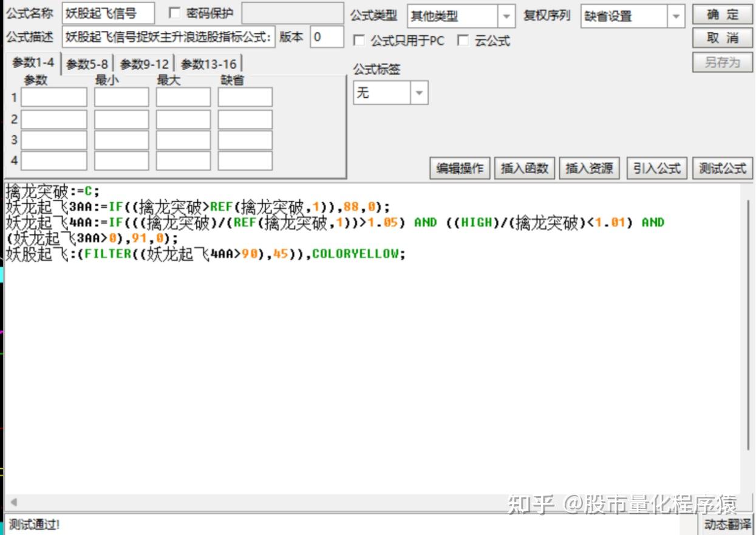This screenshot has height=535, width=756.
Task: Click row 4 最大 value field
Action: point(183,161)
